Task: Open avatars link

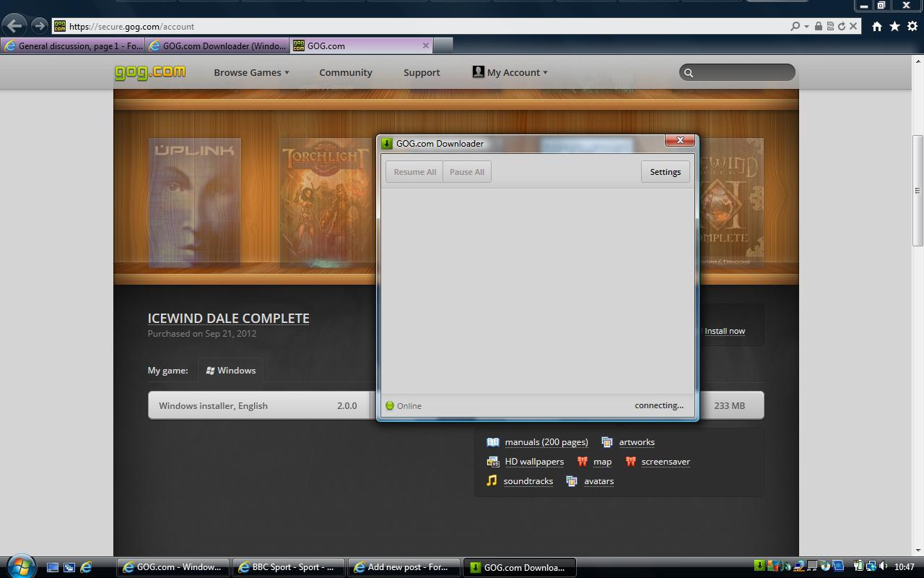Action: tap(599, 481)
